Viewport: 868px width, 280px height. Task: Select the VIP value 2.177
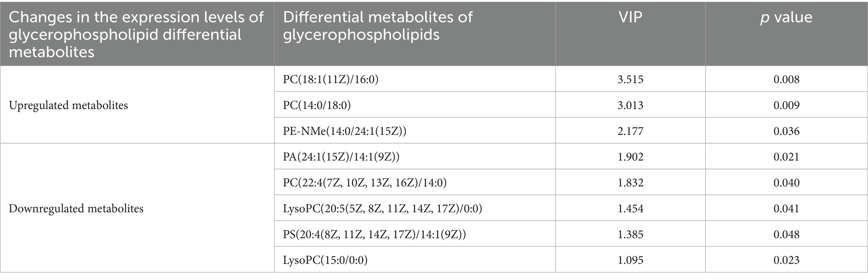coord(630,131)
